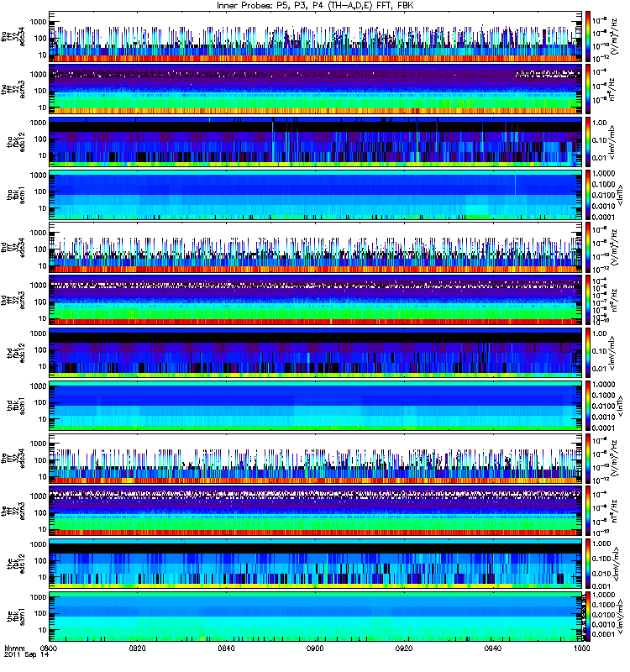This screenshot has width=630, height=672.
Task: Click the 'tha fbk scm1' y-axis label
Action: (x=16, y=195)
